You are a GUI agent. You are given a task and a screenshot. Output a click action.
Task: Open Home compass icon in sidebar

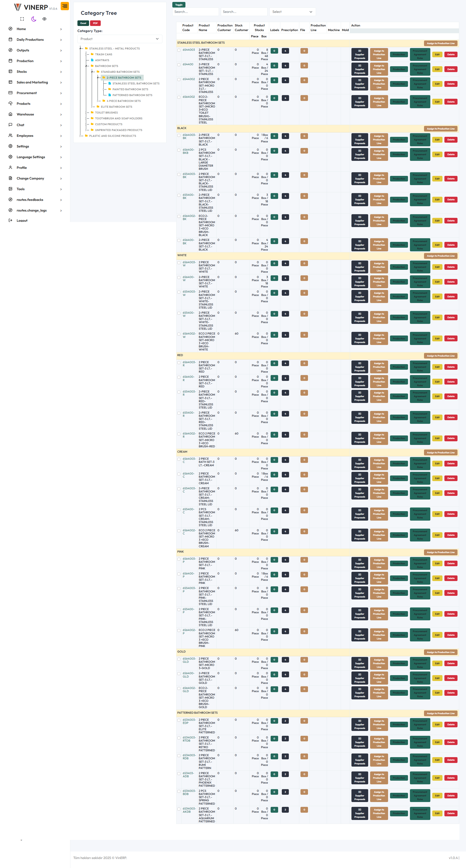10,29
